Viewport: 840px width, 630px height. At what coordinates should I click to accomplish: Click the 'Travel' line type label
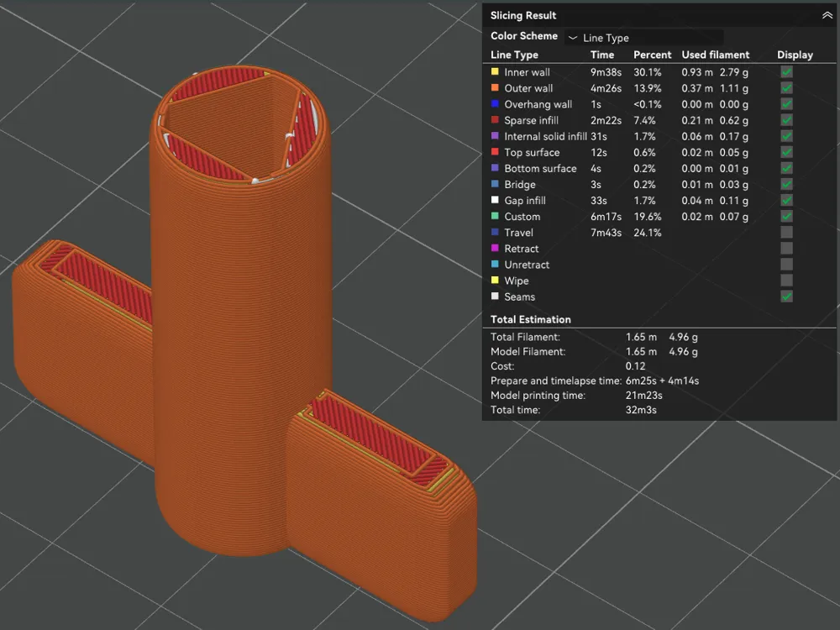[x=518, y=233]
